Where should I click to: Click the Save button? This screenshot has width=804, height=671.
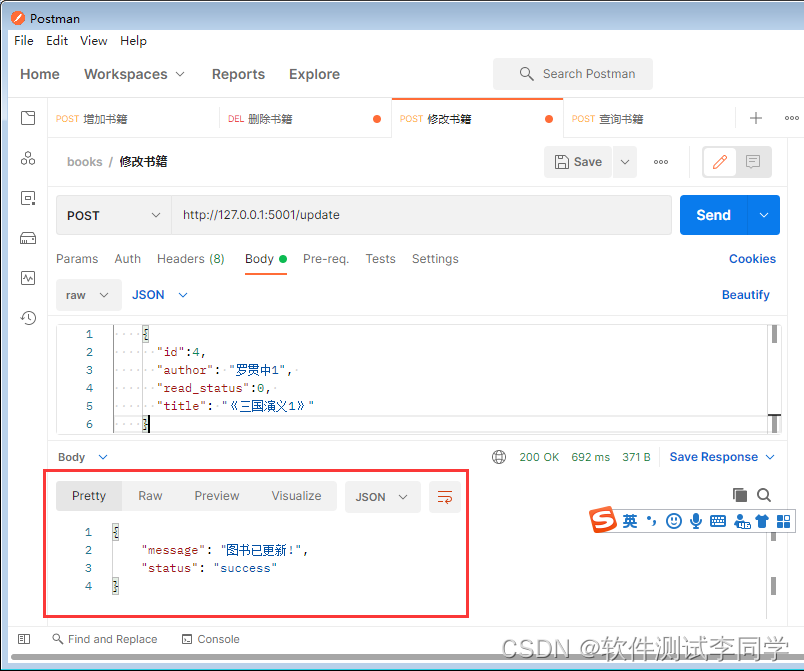click(x=578, y=162)
